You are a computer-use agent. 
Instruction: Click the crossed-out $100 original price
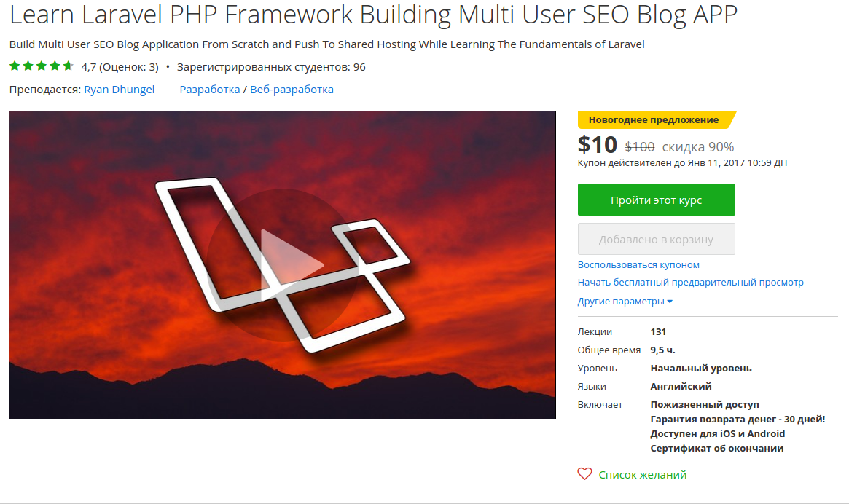click(x=640, y=146)
